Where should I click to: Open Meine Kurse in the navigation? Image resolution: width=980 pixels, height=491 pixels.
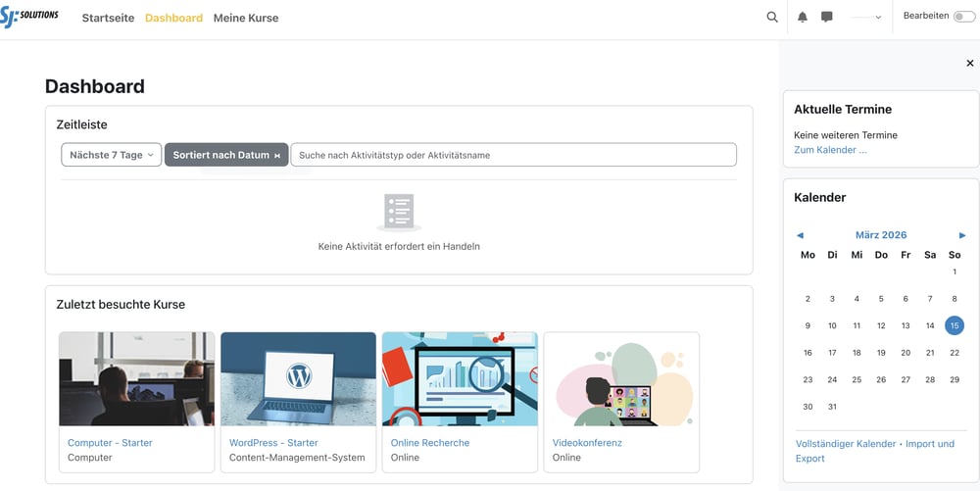tap(246, 18)
